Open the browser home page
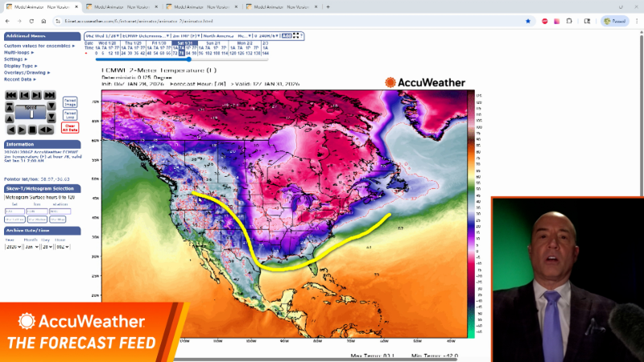Screen dimensions: 644x362 43,21
